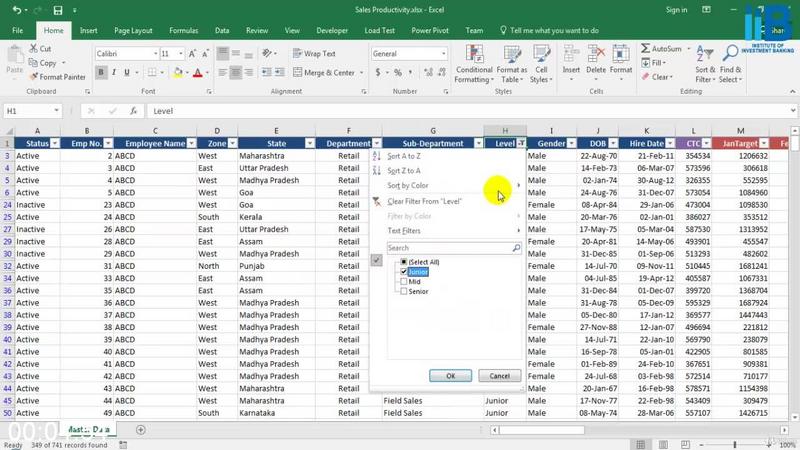Click OK in the filter popup

click(450, 376)
